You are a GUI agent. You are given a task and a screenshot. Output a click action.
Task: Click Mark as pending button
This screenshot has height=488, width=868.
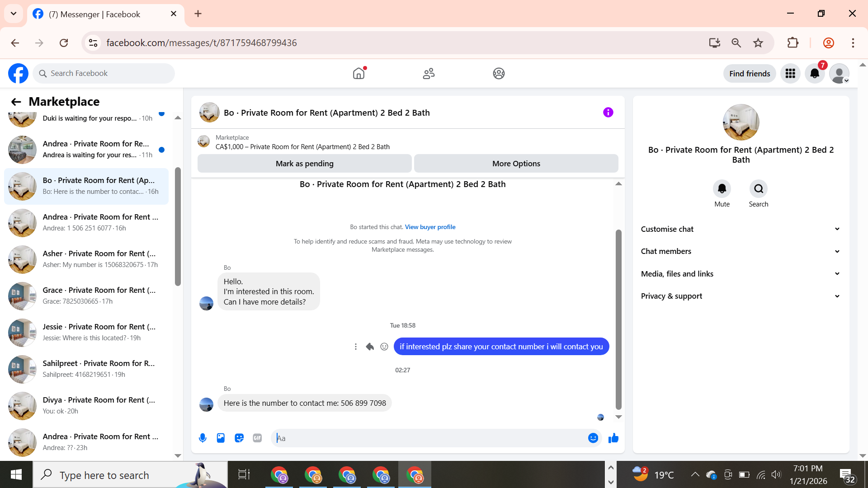pyautogui.click(x=304, y=164)
